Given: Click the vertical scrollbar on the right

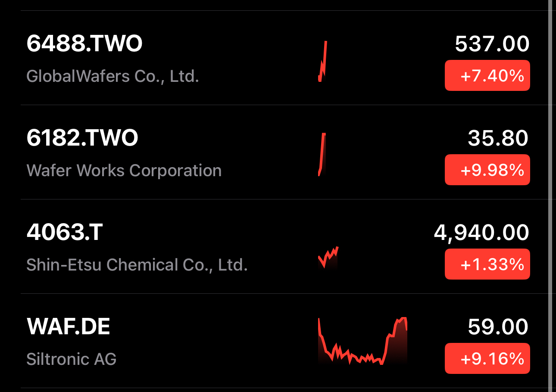Looking at the screenshot, I should coord(550,196).
